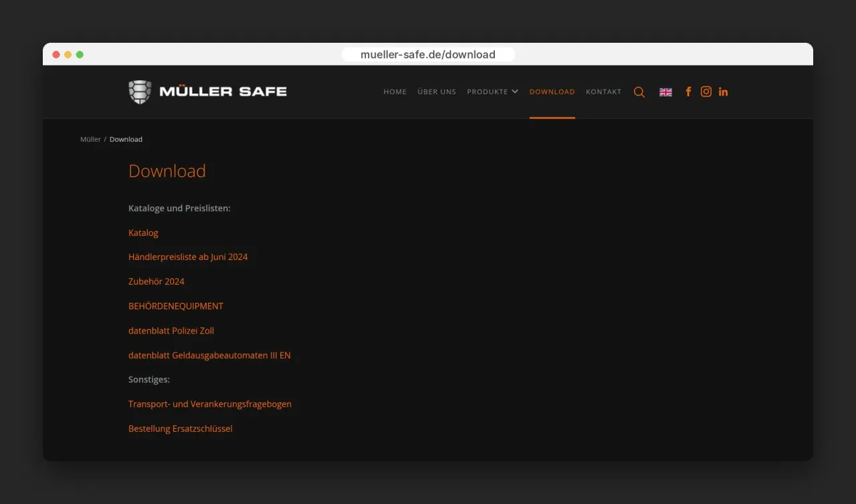
Task: Go to the Home menu item
Action: (395, 92)
